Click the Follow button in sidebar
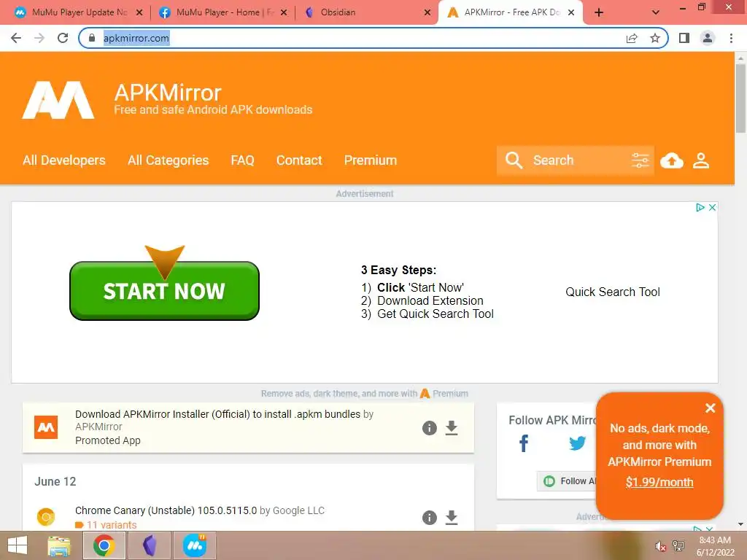 568,481
